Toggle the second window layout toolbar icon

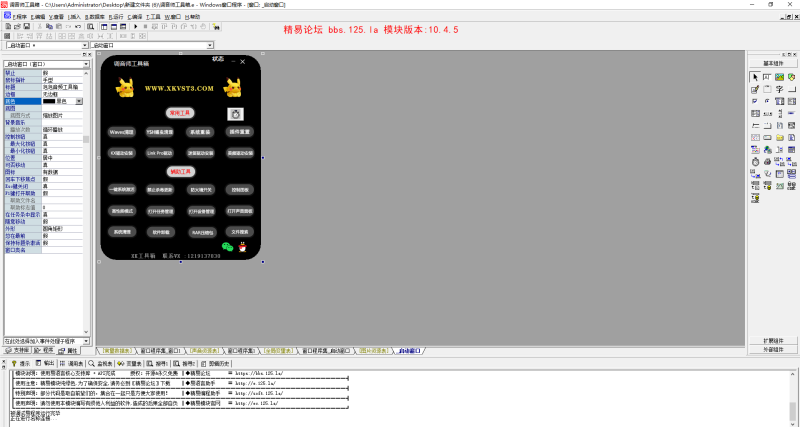114,27
